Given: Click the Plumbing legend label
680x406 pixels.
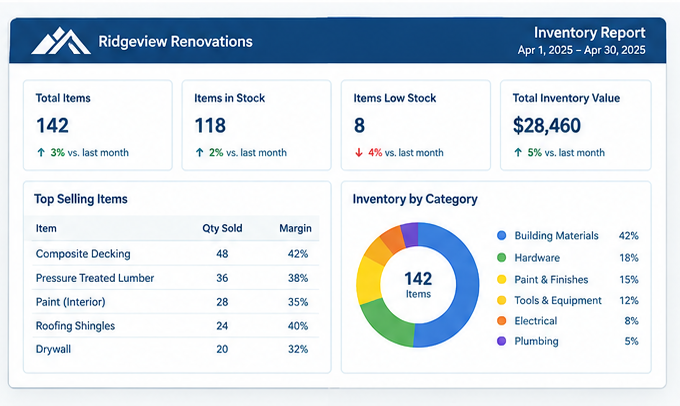Looking at the screenshot, I should pyautogui.click(x=536, y=341).
